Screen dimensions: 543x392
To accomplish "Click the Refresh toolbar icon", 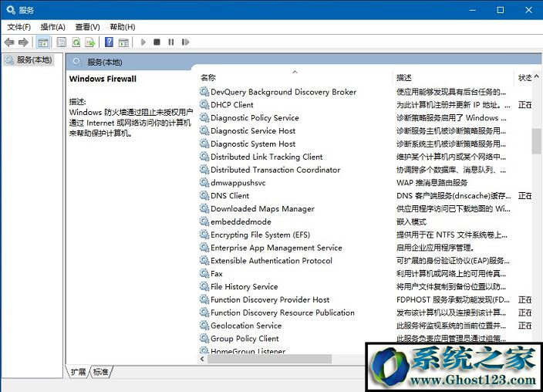I will pos(76,42).
